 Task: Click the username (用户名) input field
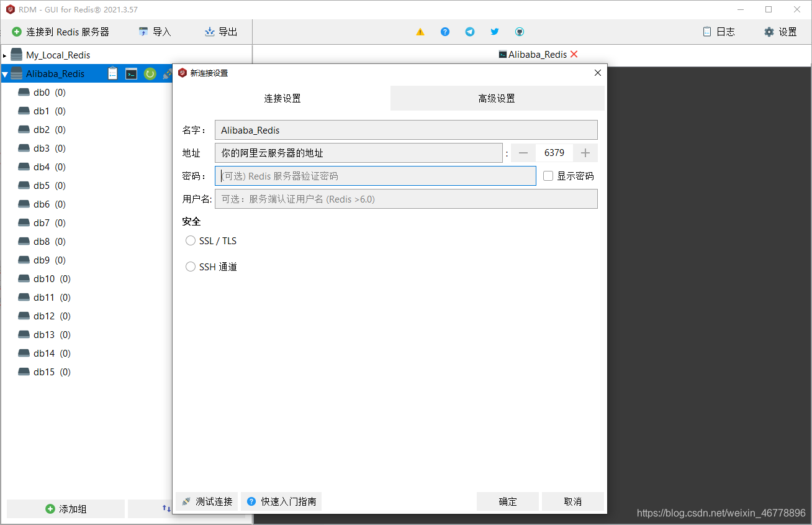[406, 199]
